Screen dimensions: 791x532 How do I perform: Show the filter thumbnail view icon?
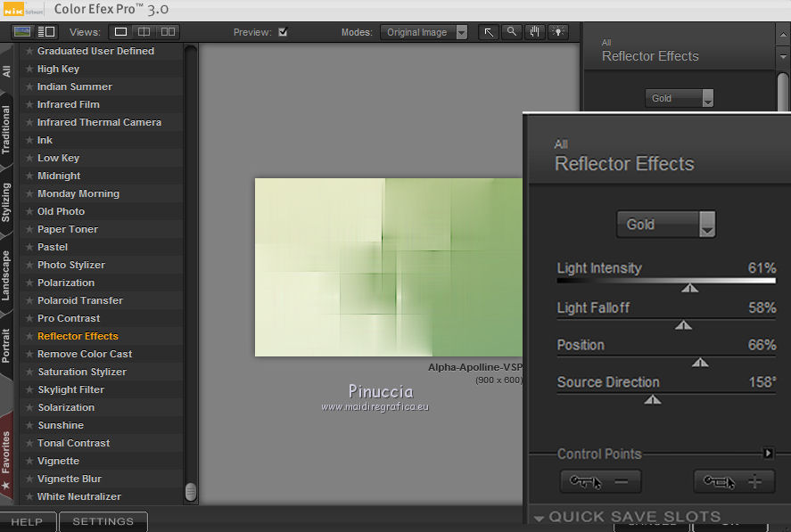[x=22, y=32]
